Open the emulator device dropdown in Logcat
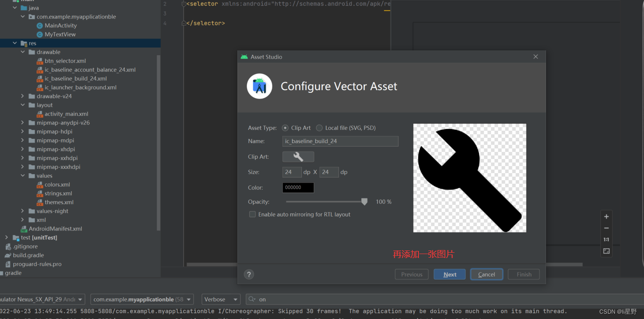The image size is (644, 319). (x=42, y=300)
